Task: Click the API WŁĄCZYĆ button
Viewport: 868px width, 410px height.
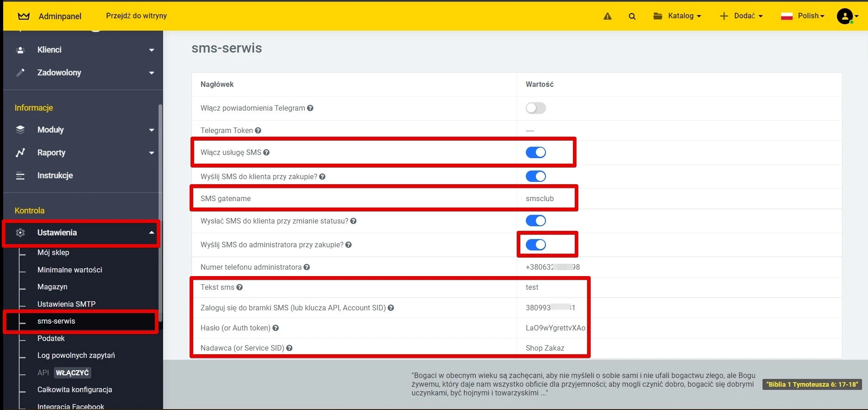Action: 72,373
